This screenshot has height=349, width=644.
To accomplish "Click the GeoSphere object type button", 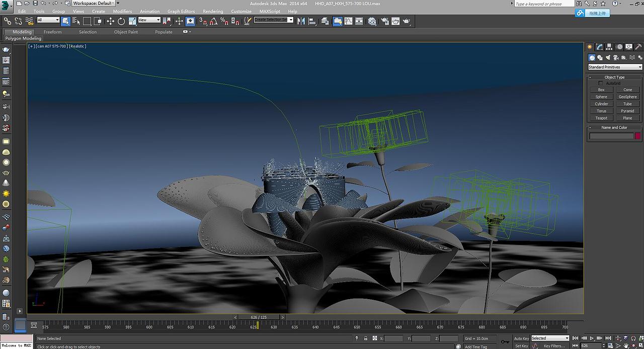I will (x=627, y=97).
